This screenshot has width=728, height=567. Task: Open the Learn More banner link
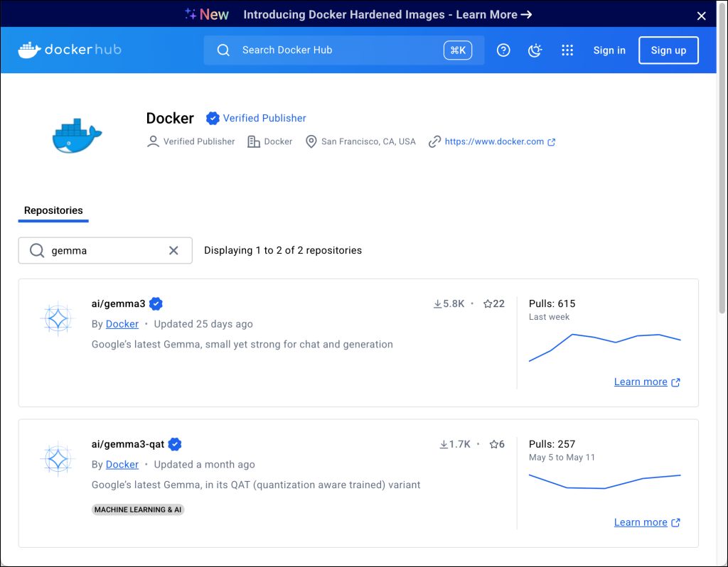tap(493, 14)
